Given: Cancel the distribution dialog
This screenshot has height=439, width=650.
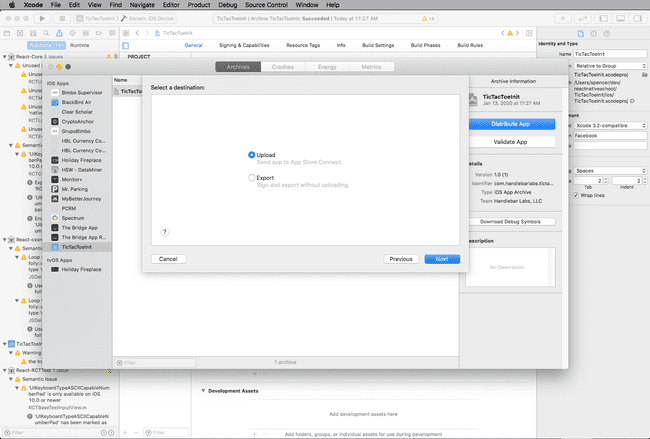Looking at the screenshot, I should (168, 259).
